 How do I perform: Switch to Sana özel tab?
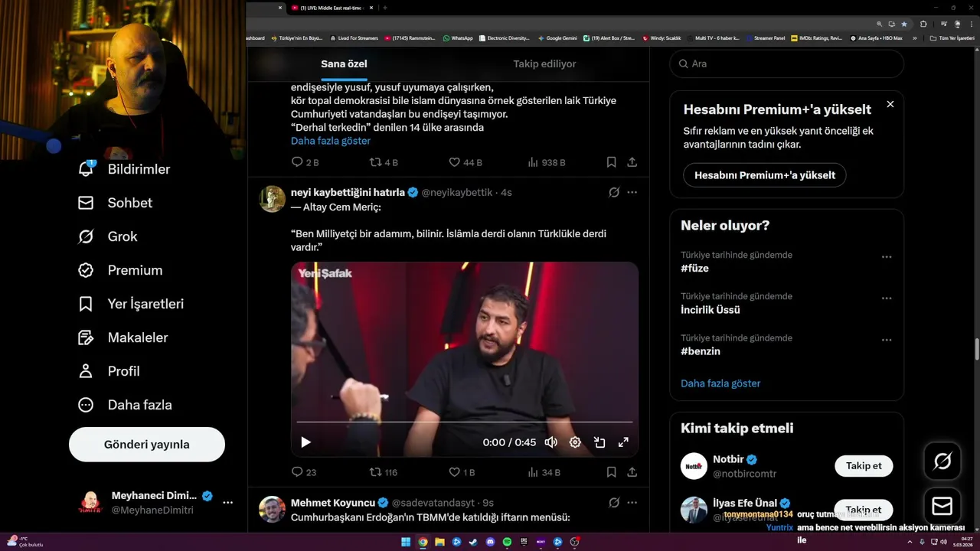pos(344,64)
